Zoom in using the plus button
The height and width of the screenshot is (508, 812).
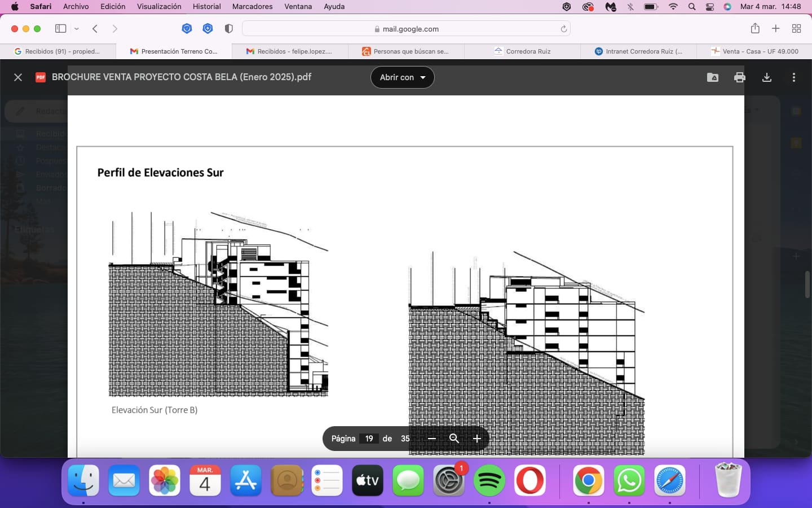(477, 439)
